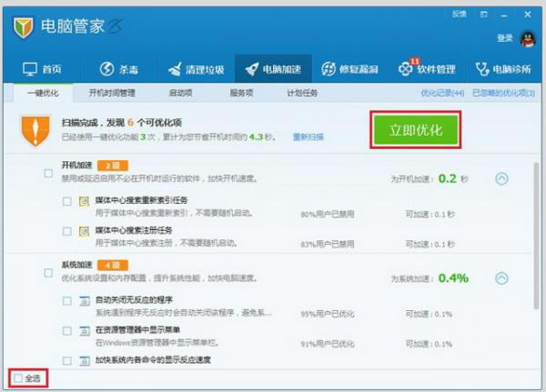Open 修复漏洞 vulnerability repair icon

coord(329,69)
